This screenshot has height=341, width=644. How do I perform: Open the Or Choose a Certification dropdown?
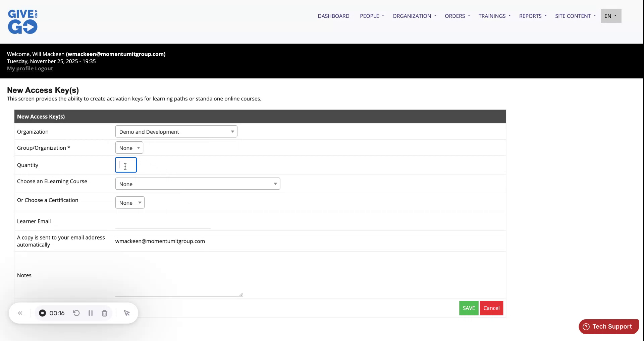pyautogui.click(x=130, y=202)
